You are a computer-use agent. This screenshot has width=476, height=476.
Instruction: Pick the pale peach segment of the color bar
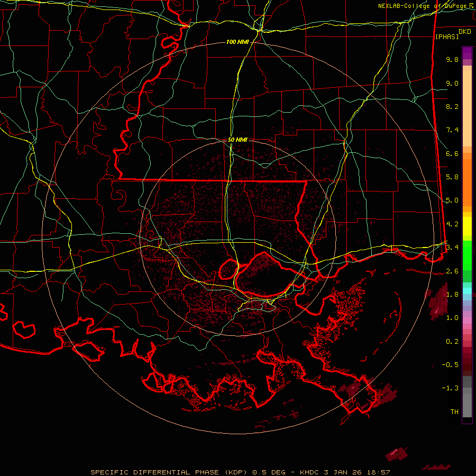[467, 108]
